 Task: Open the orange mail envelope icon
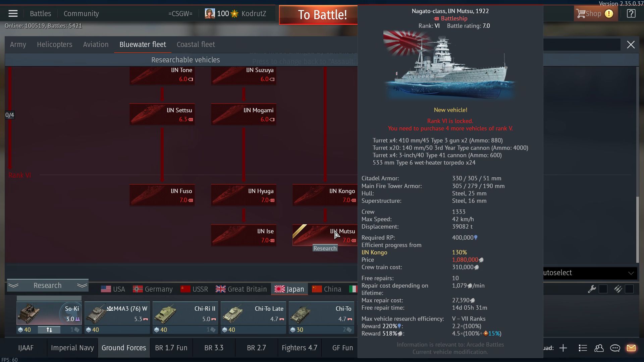(631, 348)
